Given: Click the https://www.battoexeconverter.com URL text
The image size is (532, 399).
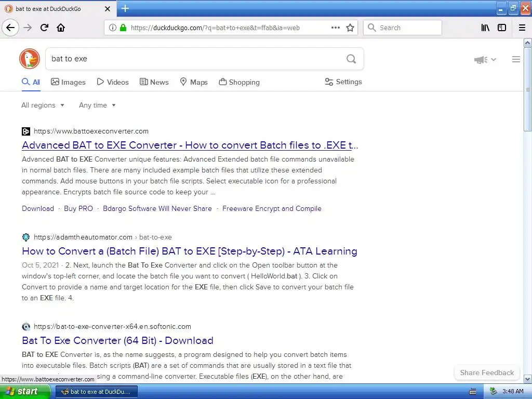Looking at the screenshot, I should (x=91, y=131).
